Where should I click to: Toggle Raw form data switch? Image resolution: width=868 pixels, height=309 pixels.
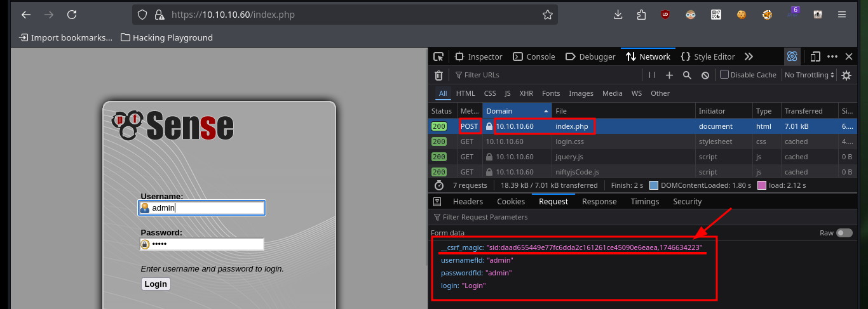844,233
